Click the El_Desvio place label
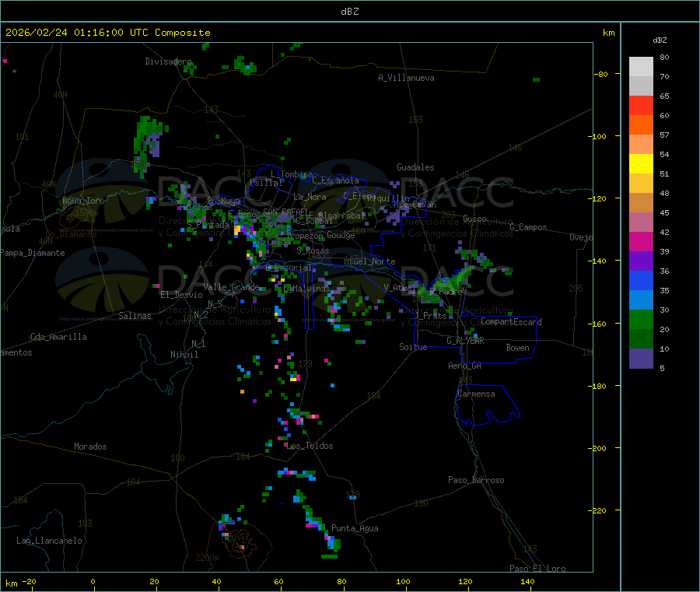 (x=181, y=295)
